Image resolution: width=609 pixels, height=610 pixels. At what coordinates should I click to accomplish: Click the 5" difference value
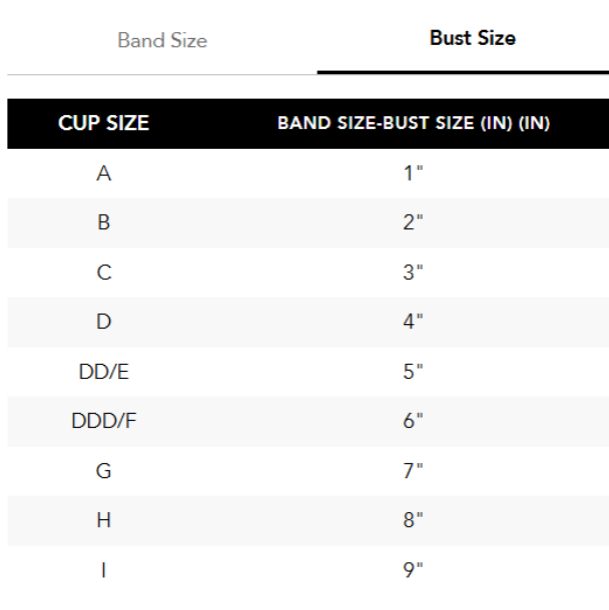point(413,372)
